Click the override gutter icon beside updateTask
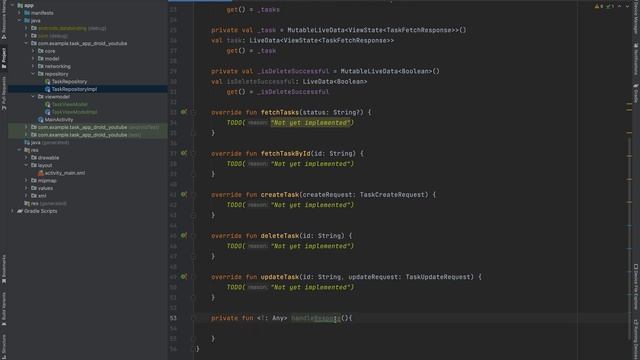 (184, 277)
